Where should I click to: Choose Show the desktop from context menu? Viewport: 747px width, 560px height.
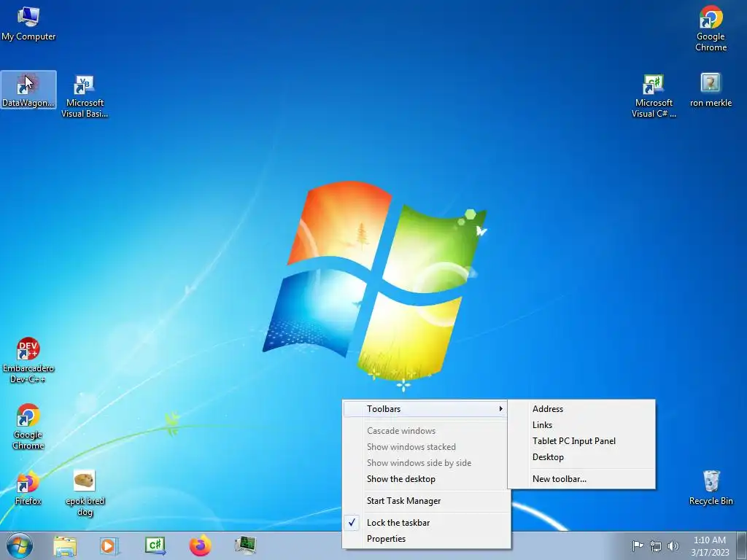426,479
